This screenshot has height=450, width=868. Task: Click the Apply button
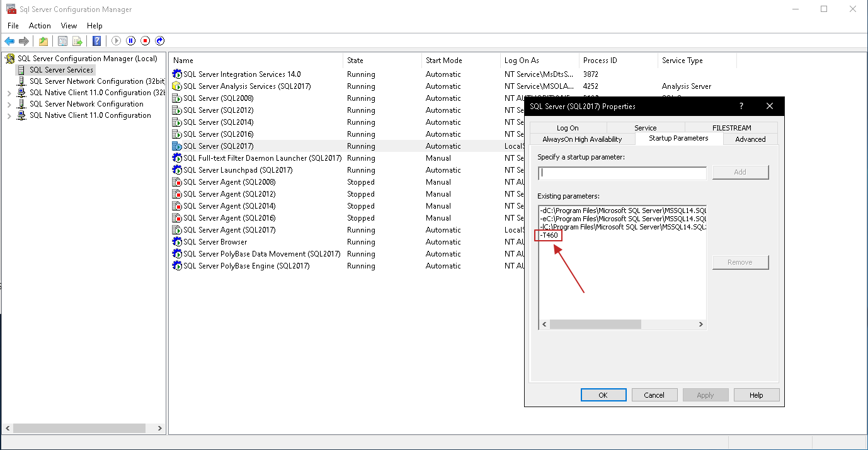(x=705, y=395)
